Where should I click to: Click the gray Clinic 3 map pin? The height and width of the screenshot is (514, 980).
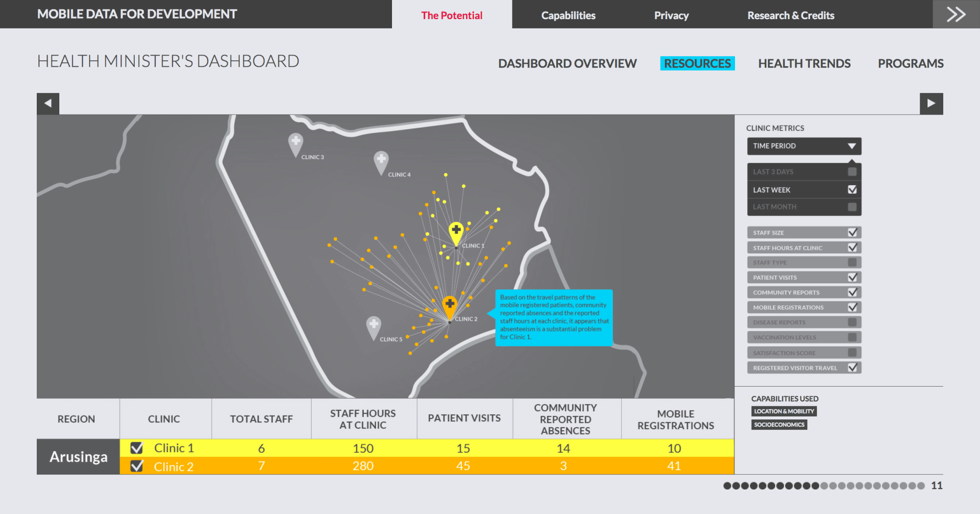pyautogui.click(x=295, y=143)
